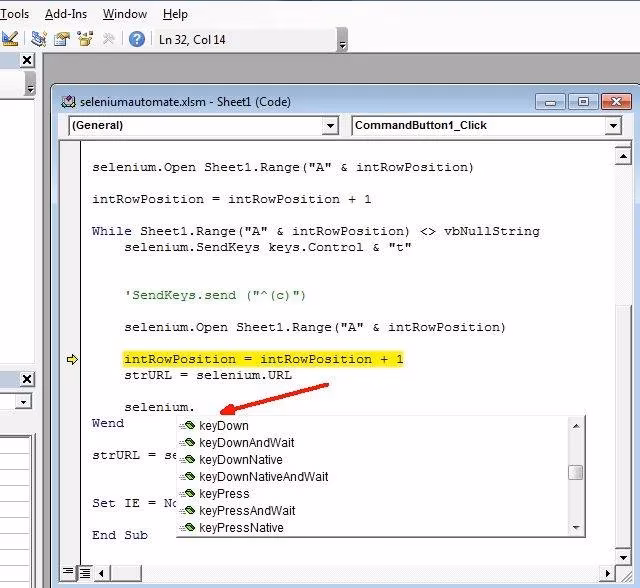Screen dimensions: 640x588
Task: Close the upper left docked pane
Action: coord(27,60)
